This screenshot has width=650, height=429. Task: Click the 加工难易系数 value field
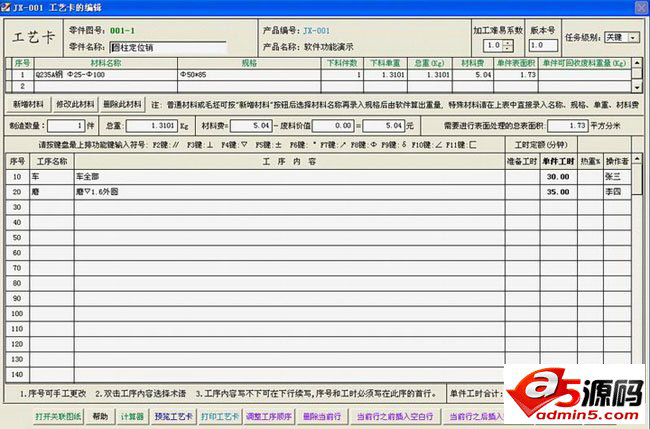click(493, 45)
